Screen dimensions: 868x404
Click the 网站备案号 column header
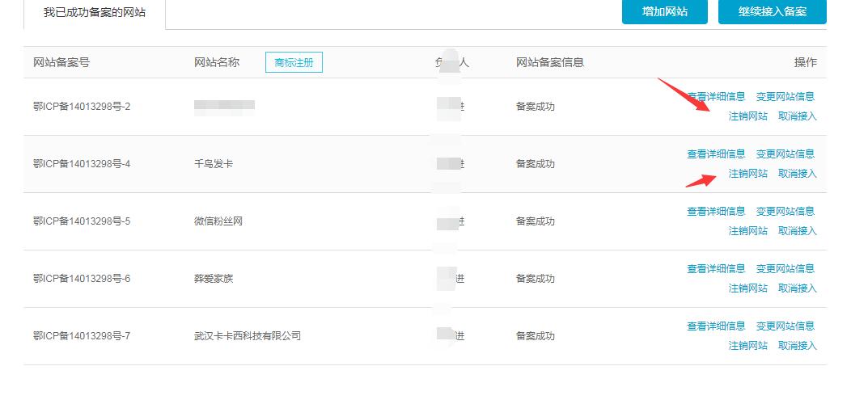click(61, 62)
